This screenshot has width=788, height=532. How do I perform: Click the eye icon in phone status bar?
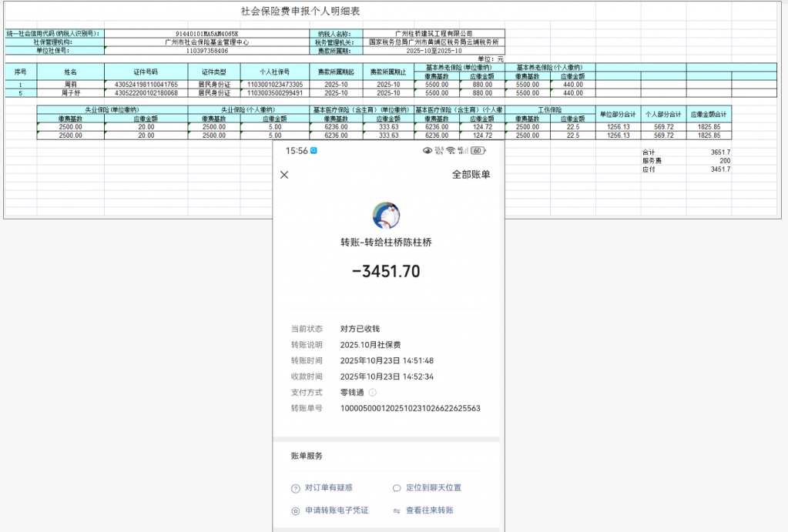(x=428, y=151)
